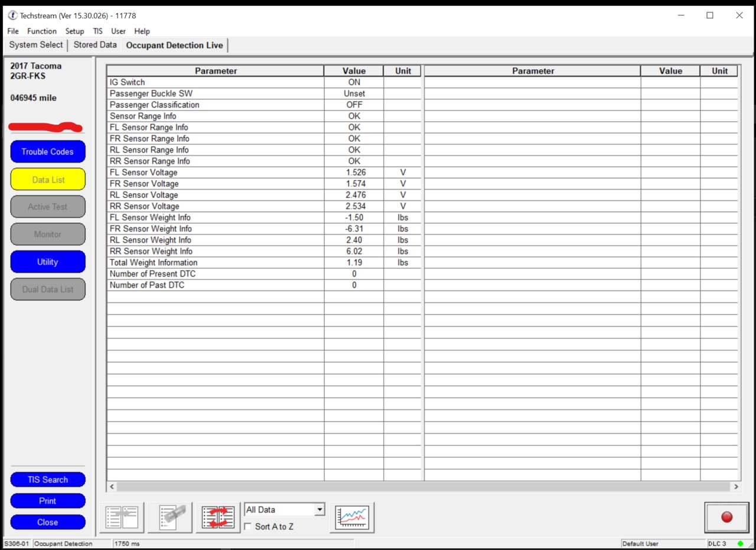Viewport: 756px width, 550px height.
Task: Click the yellow Data List button
Action: (x=48, y=180)
